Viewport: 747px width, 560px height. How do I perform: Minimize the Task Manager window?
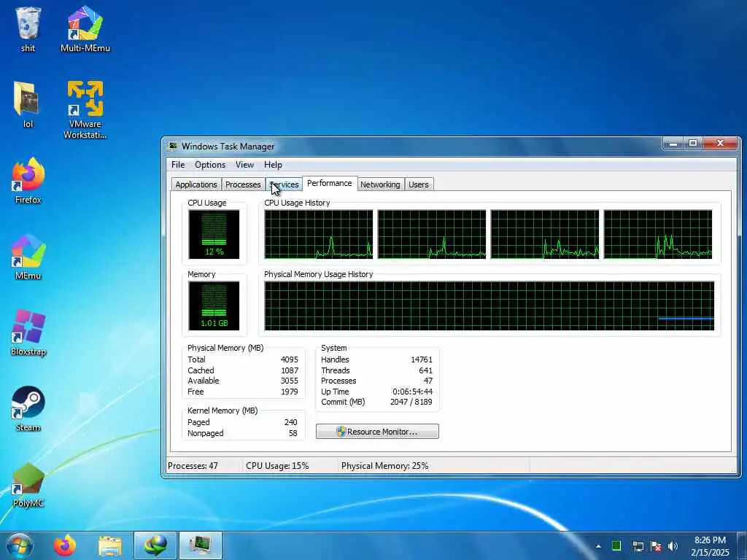[x=673, y=144]
